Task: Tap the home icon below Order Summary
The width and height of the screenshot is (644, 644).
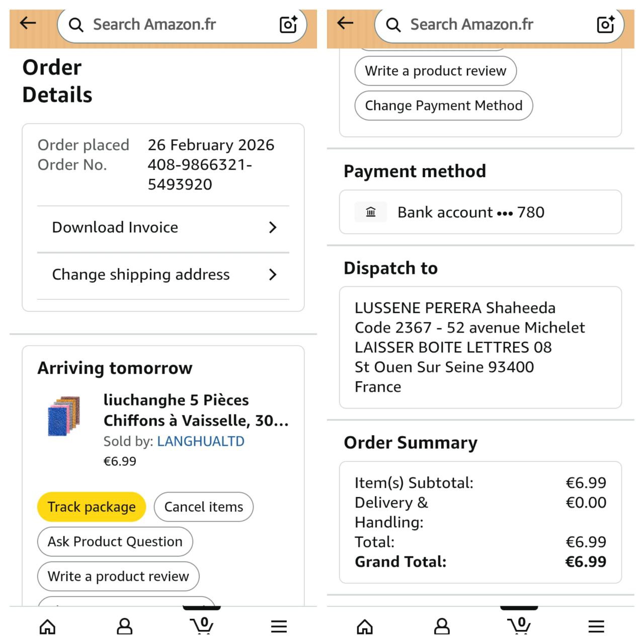Action: pos(365,626)
